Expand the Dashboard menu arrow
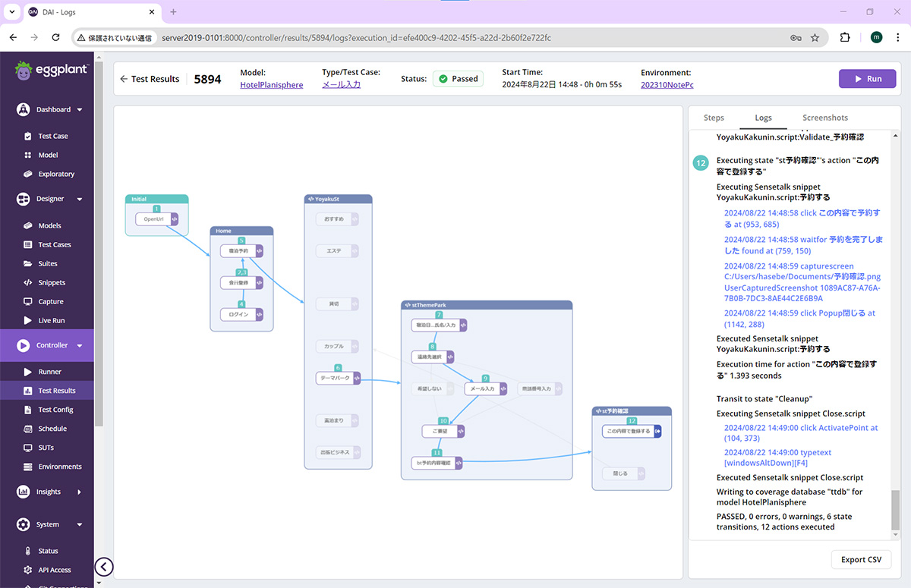 (x=80, y=110)
